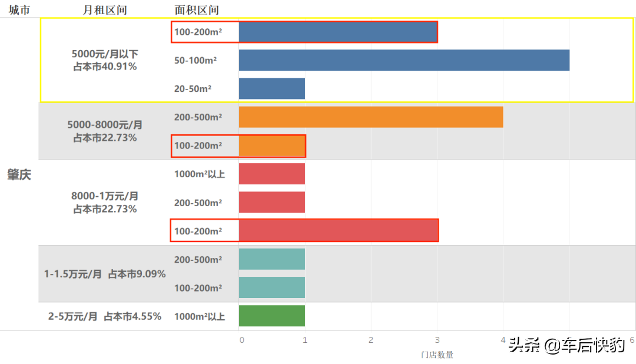Viewport: 636px width, 364px height.
Task: Click the red 200-500m² bar
Action: click(271, 202)
